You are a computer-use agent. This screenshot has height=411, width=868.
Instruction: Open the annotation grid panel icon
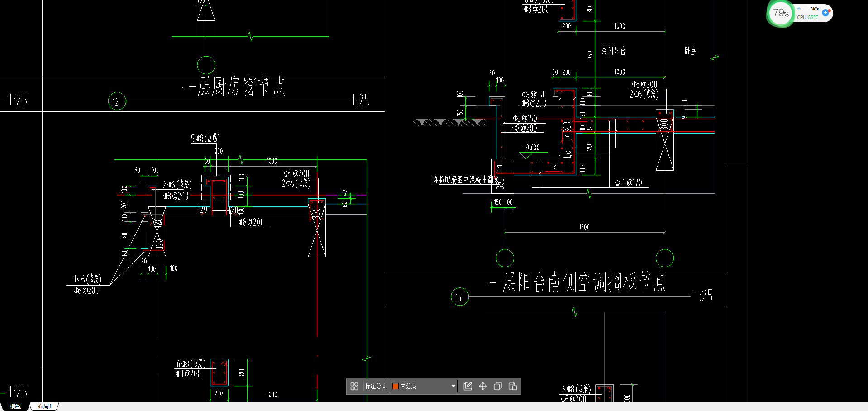pos(354,386)
